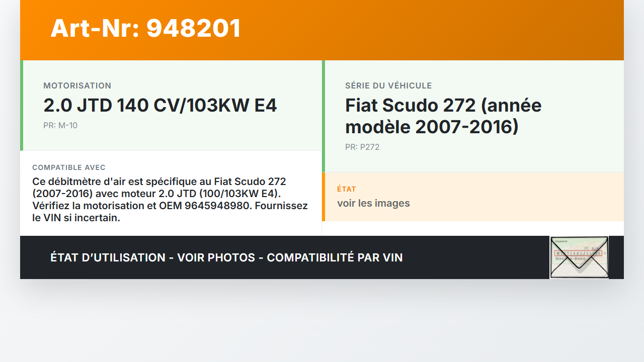Click the footer banner 'ÉTAT D'UTILISATION' text
Screen dimensions: 644x362
108,257
